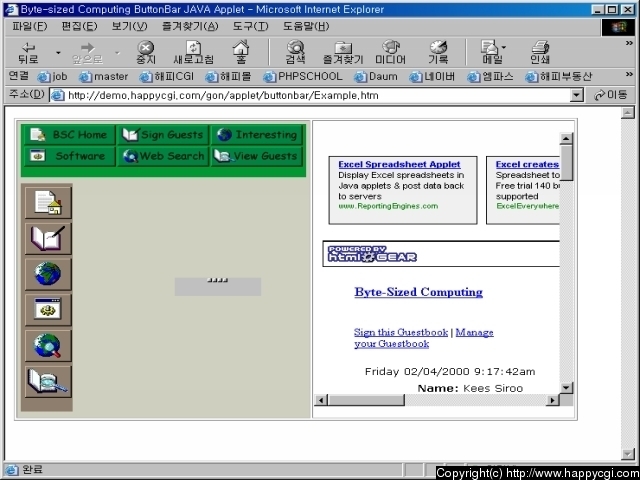The height and width of the screenshot is (480, 640).
Task: Open the Excel creates ad link
Action: click(527, 164)
